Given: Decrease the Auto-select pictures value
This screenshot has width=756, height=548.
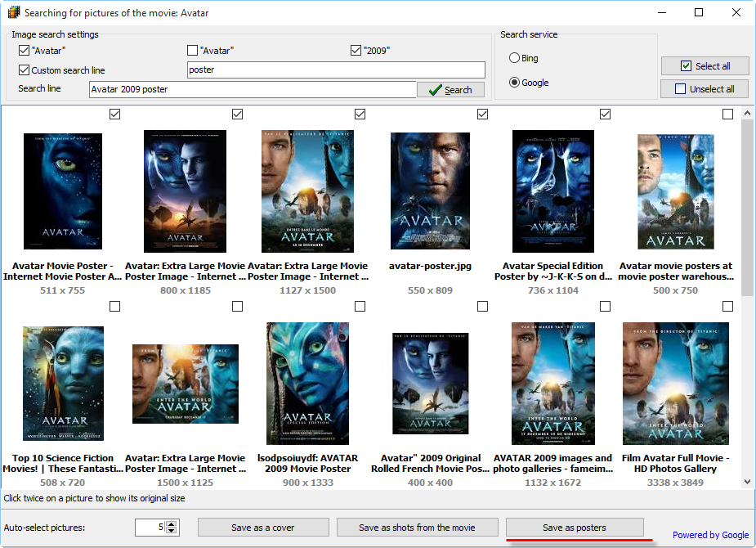Looking at the screenshot, I should (171, 531).
